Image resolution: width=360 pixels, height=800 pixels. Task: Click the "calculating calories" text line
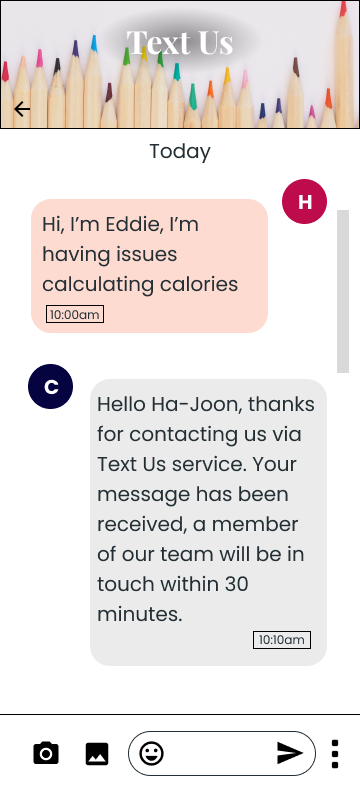(140, 284)
